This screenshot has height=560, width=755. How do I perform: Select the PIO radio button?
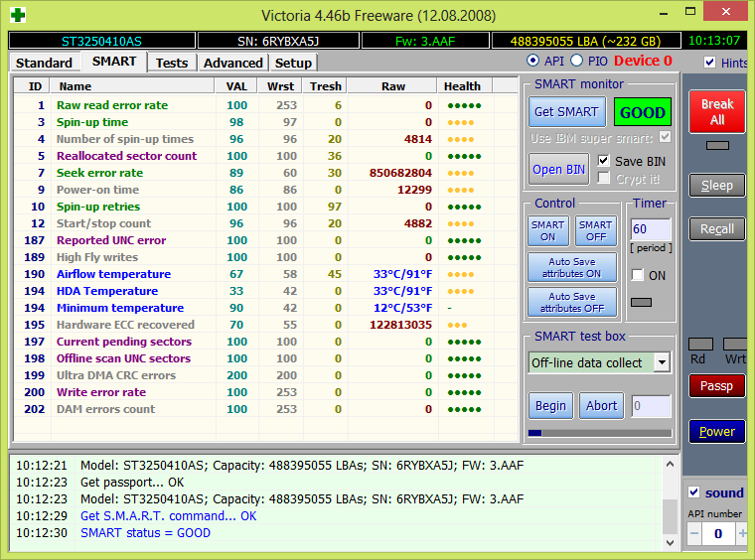coord(577,62)
